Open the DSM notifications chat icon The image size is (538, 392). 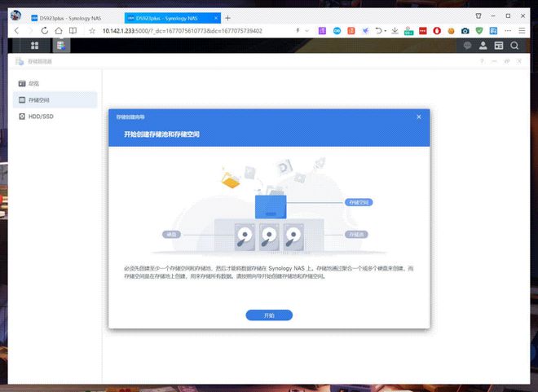[x=466, y=46]
